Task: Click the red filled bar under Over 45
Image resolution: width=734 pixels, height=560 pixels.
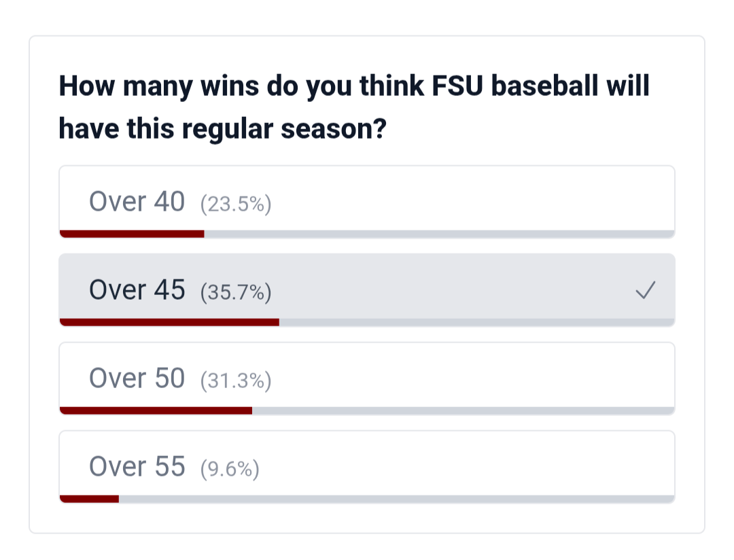Action: 169,322
